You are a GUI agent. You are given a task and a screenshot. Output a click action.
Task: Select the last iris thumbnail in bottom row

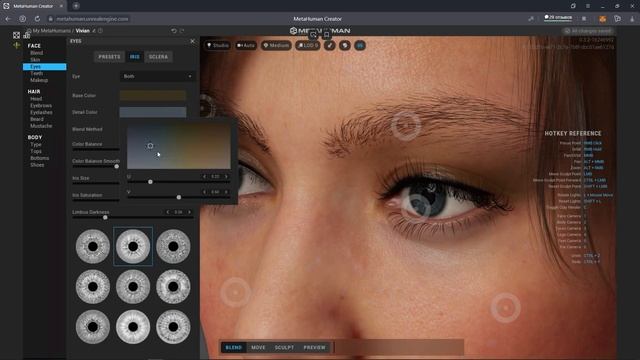coord(173,327)
